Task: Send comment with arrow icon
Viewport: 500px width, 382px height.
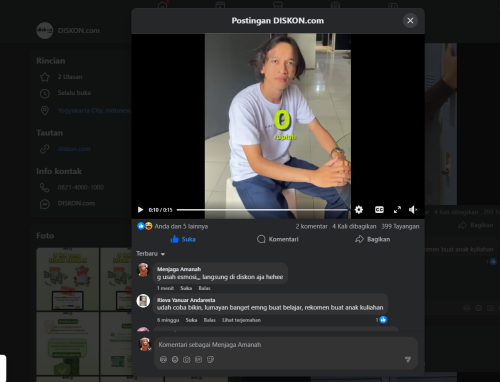Action: coord(408,359)
